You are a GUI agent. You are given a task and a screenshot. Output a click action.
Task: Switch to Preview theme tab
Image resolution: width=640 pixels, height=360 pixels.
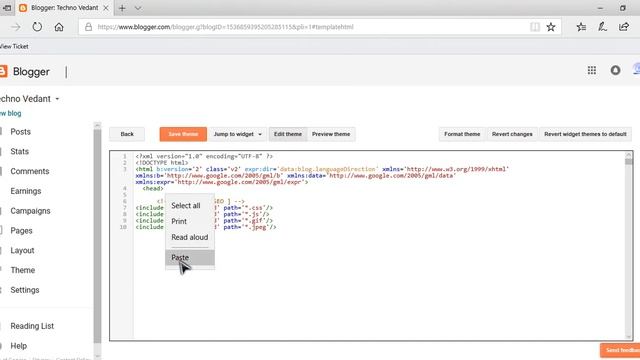click(331, 134)
